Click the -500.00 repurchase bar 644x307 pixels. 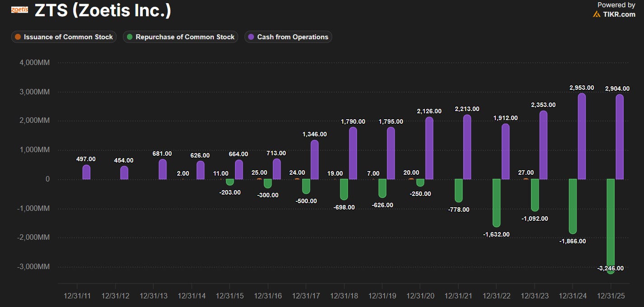pyautogui.click(x=306, y=186)
